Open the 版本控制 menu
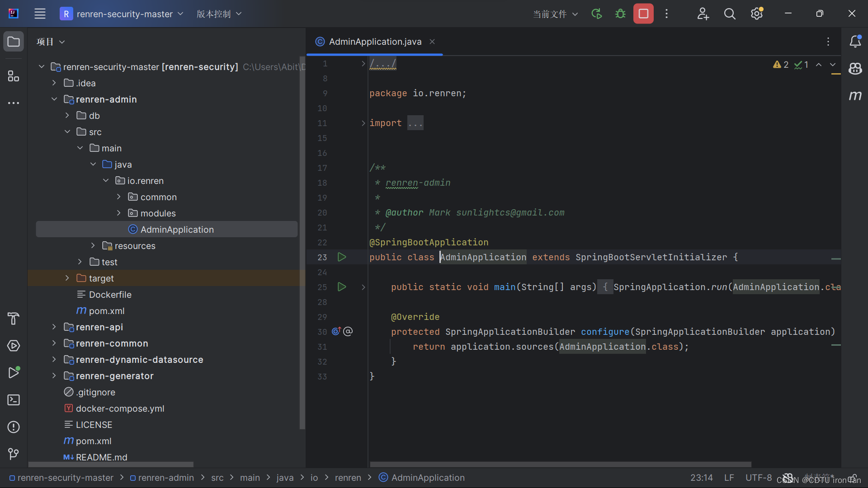Screen dimensions: 868x488 pyautogui.click(x=219, y=14)
